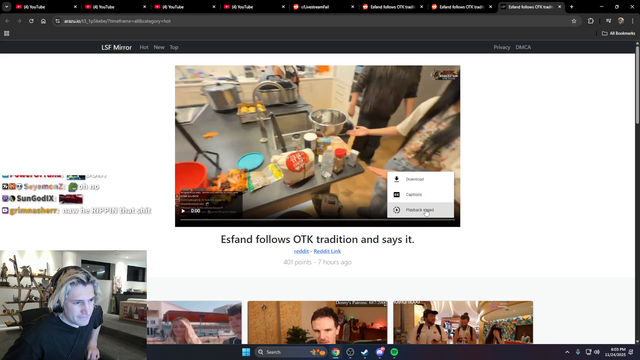Open the All Bookmarks folder
The height and width of the screenshot is (360, 640).
(x=618, y=33)
